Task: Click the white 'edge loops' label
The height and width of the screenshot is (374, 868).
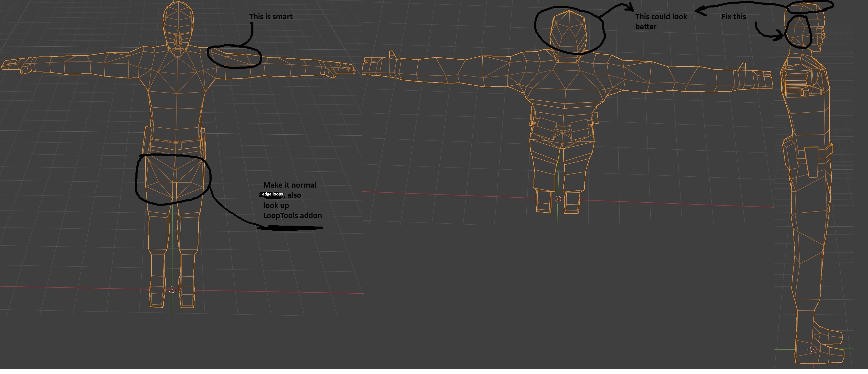Action: [x=272, y=194]
